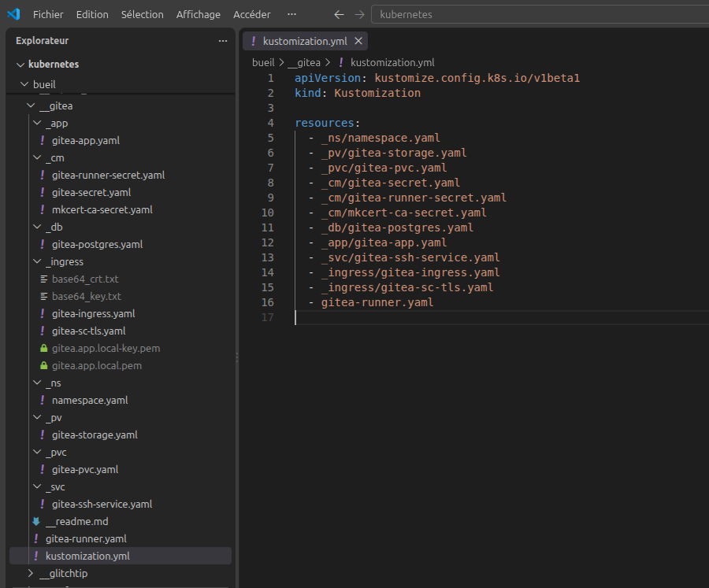Go forward with the right arrow
Viewport: 709px width, 588px height.
359,14
